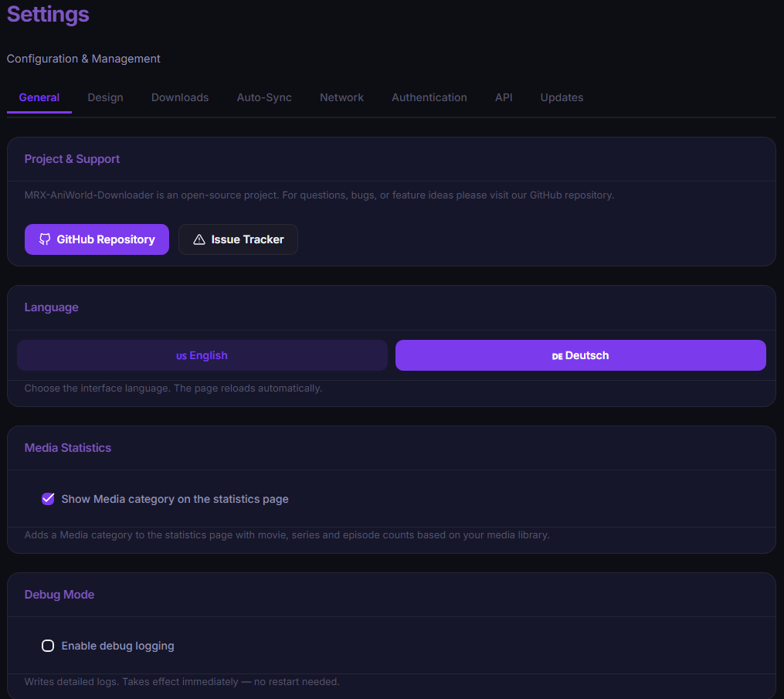Select the General tab
This screenshot has width=784, height=699.
[x=39, y=97]
